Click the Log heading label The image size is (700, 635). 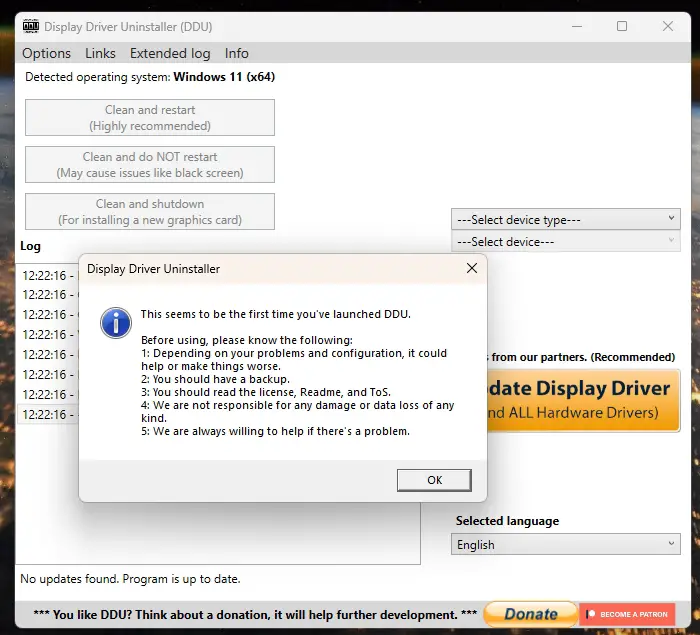click(x=30, y=246)
